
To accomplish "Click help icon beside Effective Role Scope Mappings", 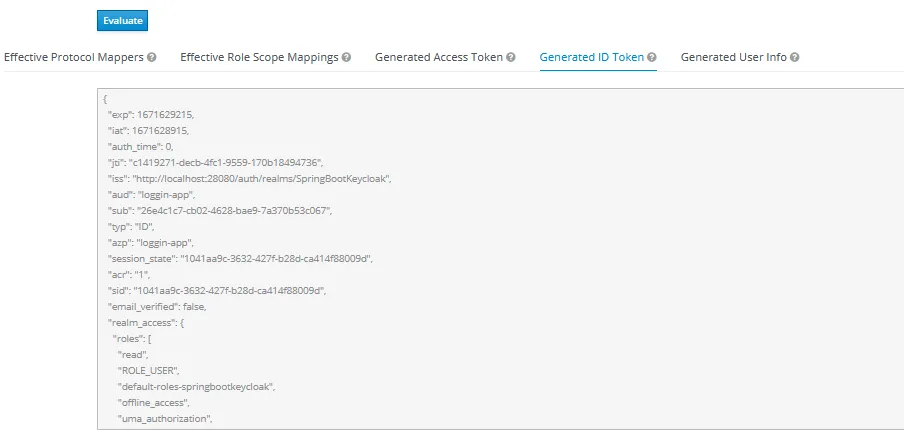I will coord(346,57).
